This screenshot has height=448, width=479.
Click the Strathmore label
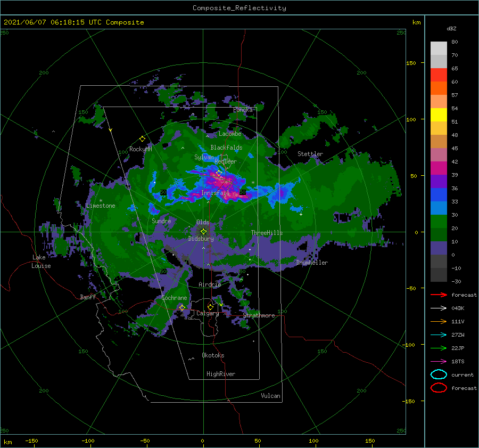coord(259,315)
